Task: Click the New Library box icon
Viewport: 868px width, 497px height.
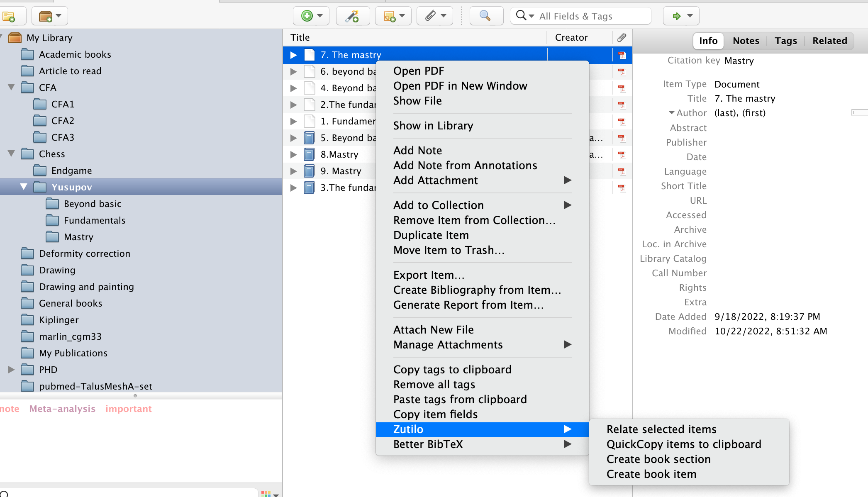Action: [x=46, y=16]
